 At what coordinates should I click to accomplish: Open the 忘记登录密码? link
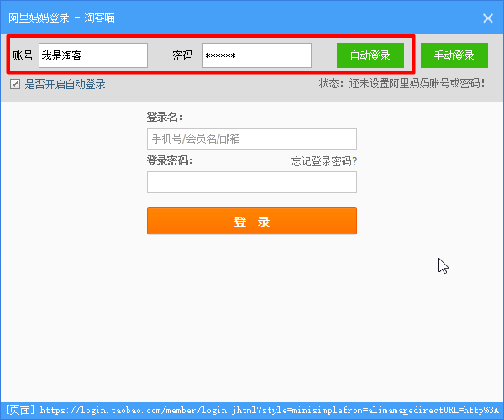[x=324, y=161]
